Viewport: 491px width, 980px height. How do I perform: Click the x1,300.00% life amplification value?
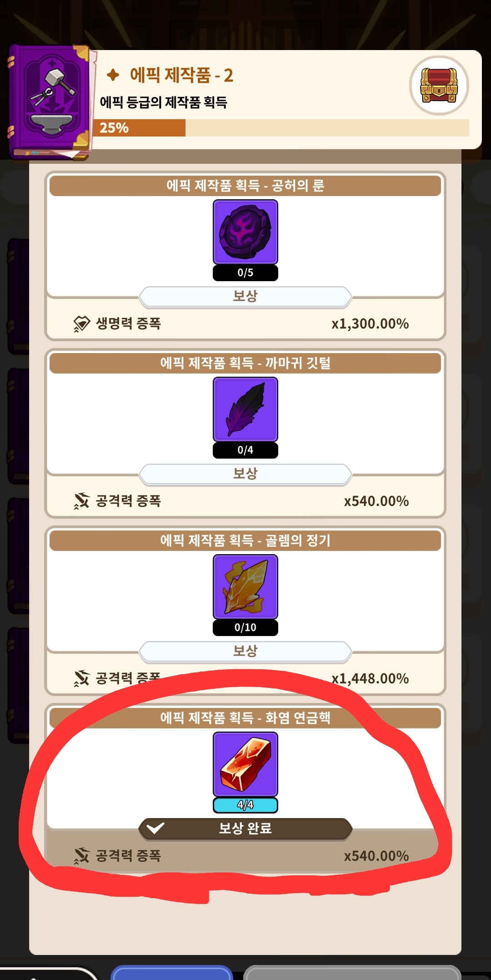point(370,324)
